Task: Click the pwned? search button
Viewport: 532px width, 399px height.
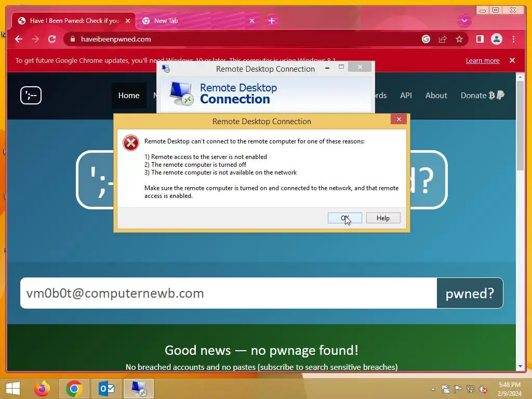Action: point(470,293)
